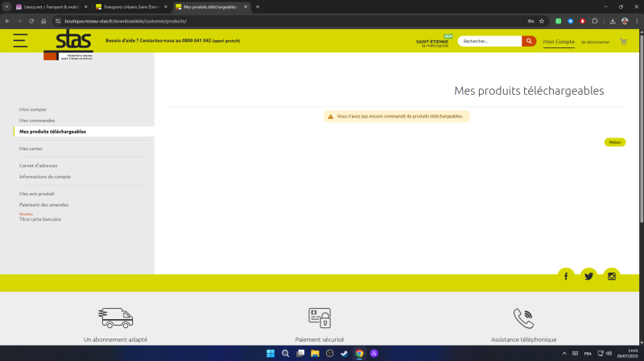This screenshot has width=644, height=361.
Task: Bookmark this page with the star icon
Action: click(x=542, y=21)
